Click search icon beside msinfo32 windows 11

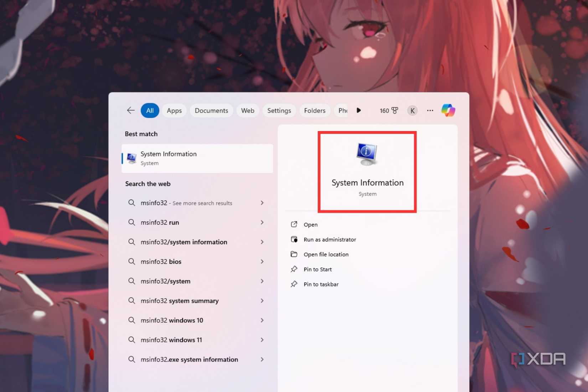[x=131, y=340]
